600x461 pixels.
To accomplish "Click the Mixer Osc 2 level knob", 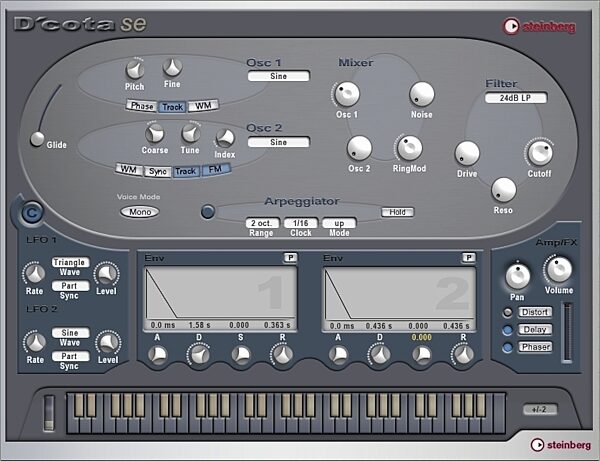I will click(359, 148).
